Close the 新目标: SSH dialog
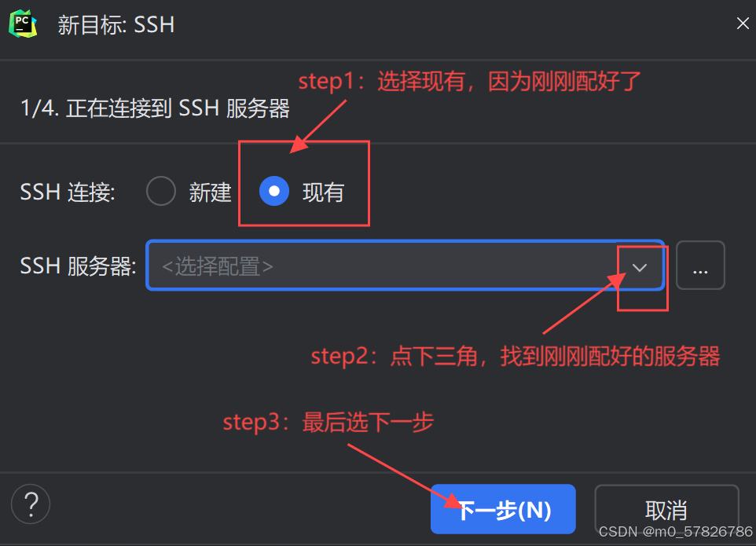Screen dimensions: 756x546 (x=743, y=23)
